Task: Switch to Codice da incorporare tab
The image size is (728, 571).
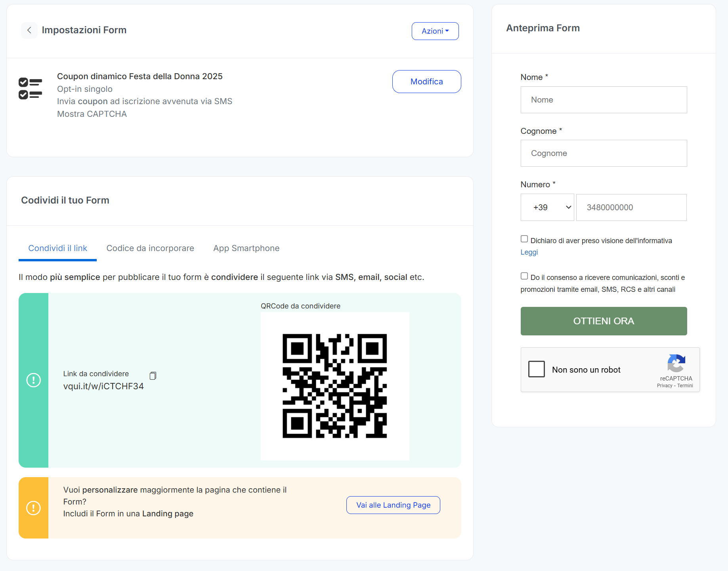Action: click(x=150, y=248)
